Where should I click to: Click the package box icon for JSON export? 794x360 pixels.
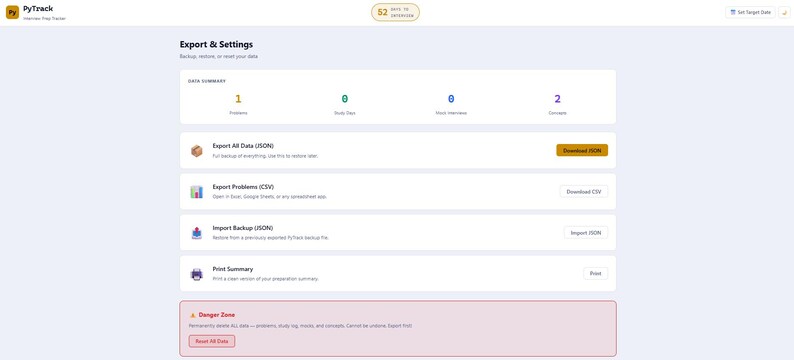pos(196,151)
